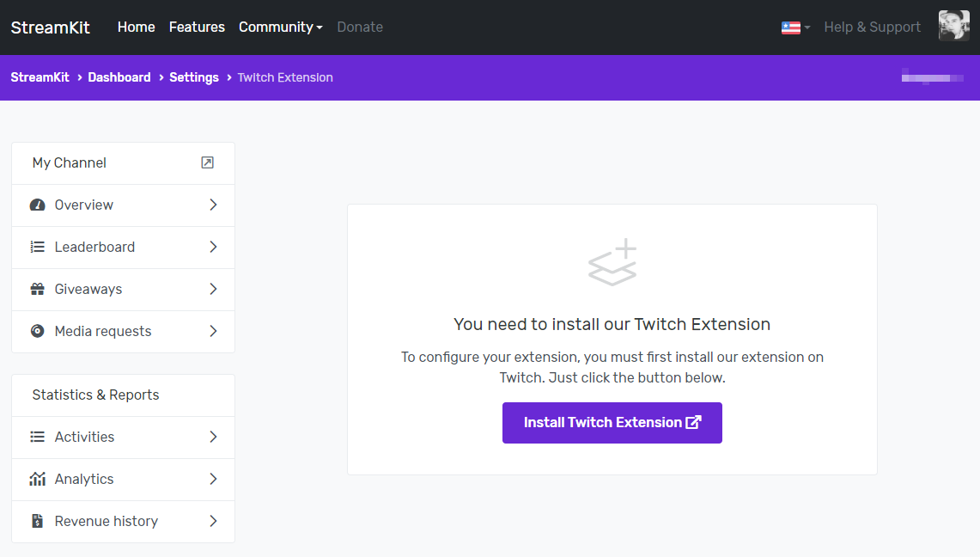Go to Settings breadcrumb link
Screen dimensions: 980x557
[x=194, y=77]
